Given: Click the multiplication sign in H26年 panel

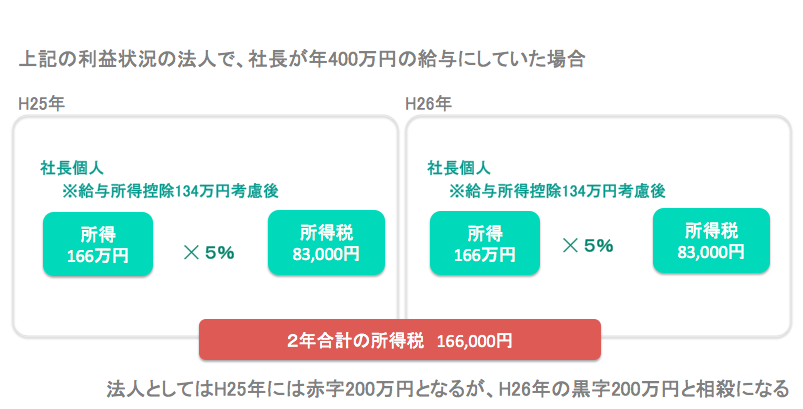Looking at the screenshot, I should pyautogui.click(x=570, y=246).
